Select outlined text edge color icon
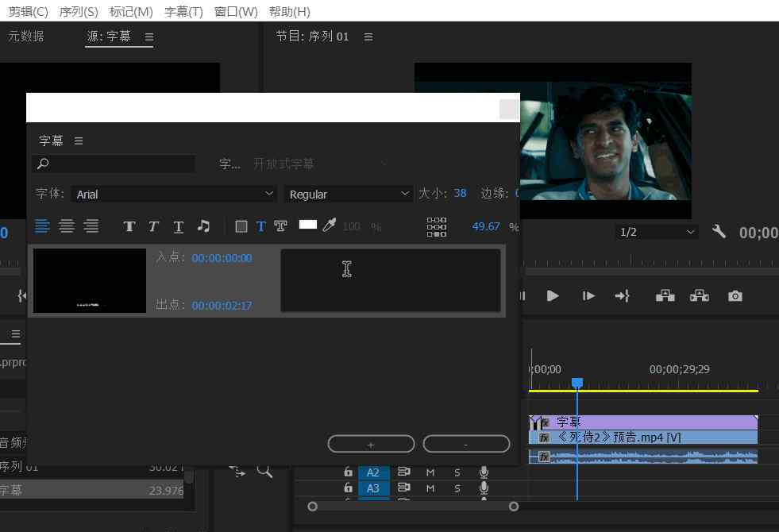Screen dimensions: 779x532 tap(280, 227)
